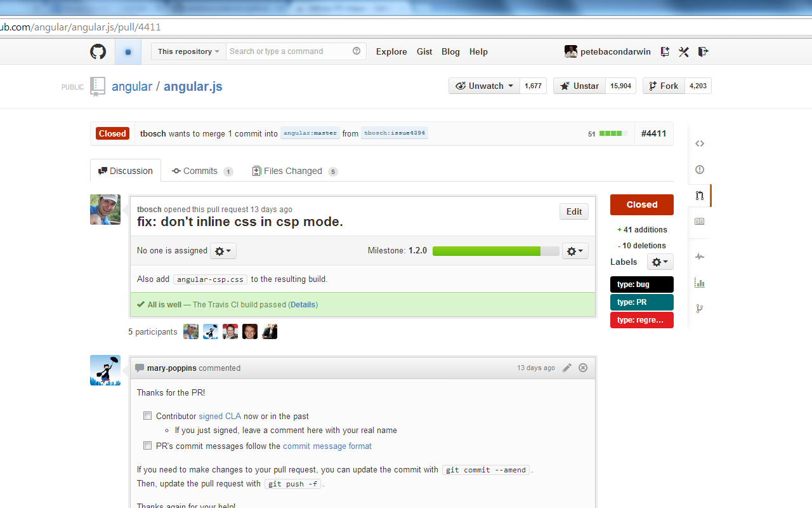Image resolution: width=812 pixels, height=508 pixels.
Task: Select the black type: bug label
Action: 642,284
